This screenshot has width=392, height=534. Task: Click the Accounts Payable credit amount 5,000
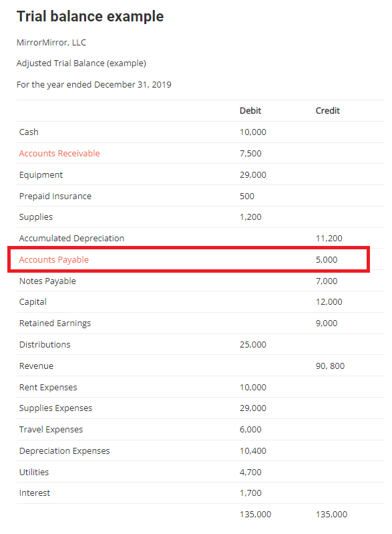(x=327, y=260)
